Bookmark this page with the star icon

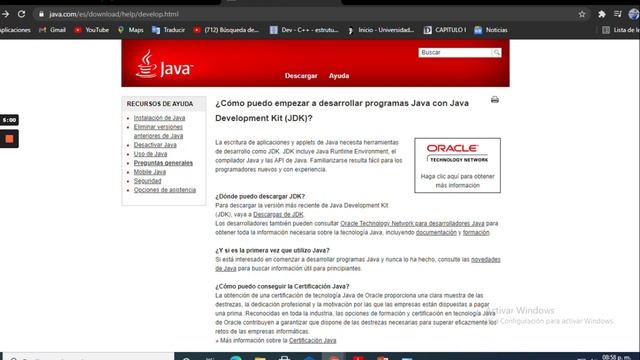point(582,14)
